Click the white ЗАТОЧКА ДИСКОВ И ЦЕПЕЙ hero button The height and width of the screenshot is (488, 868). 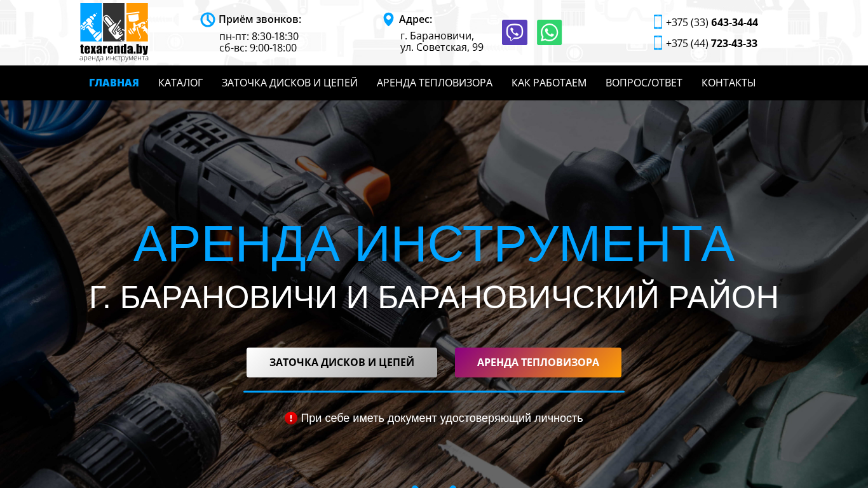point(342,362)
